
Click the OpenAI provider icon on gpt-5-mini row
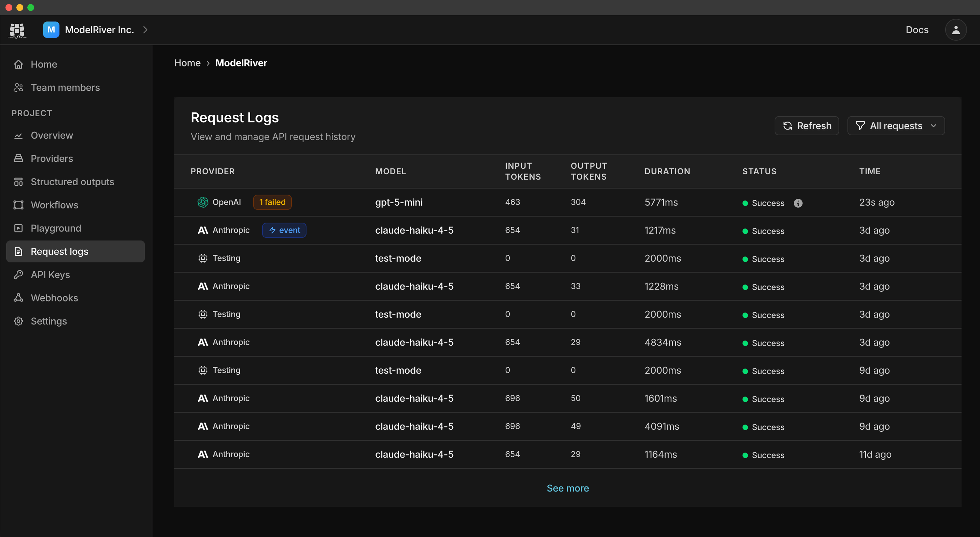click(203, 202)
